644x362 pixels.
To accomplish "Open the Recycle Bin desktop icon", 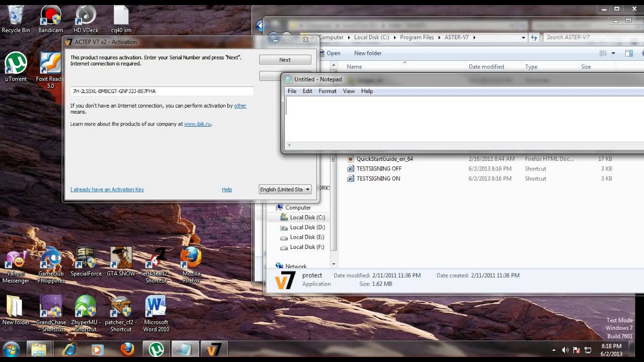I will [x=16, y=19].
